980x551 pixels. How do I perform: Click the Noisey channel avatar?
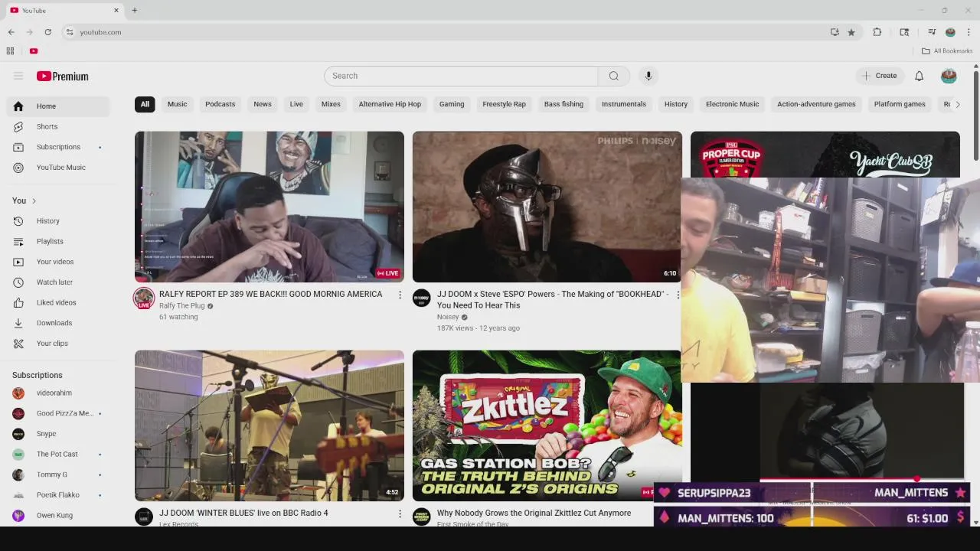(422, 298)
